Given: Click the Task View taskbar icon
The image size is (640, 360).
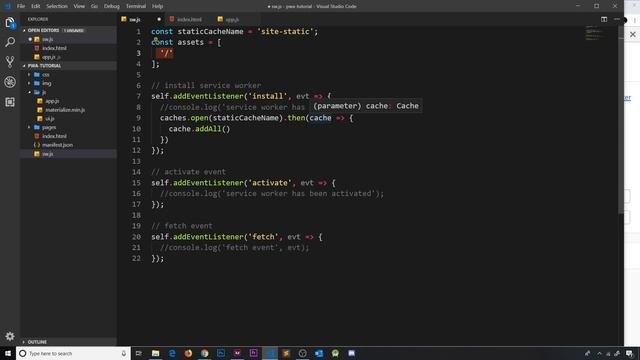Looking at the screenshot, I should (139, 353).
